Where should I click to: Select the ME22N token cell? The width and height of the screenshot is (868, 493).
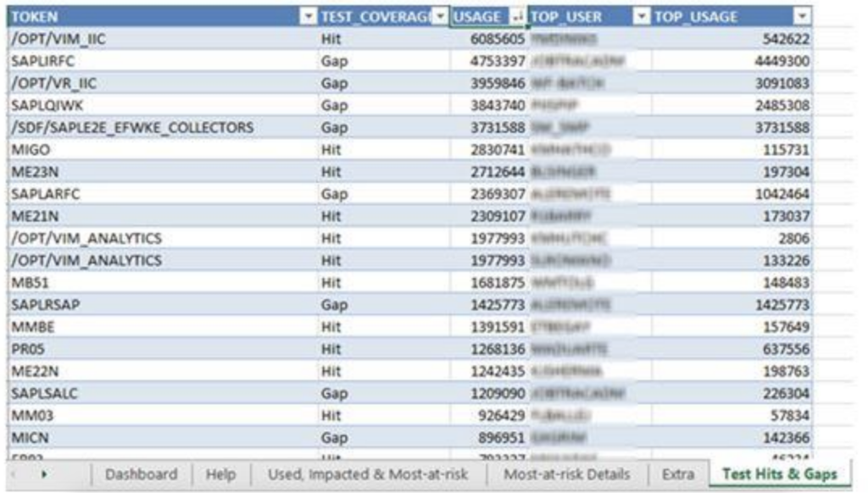[163, 371]
